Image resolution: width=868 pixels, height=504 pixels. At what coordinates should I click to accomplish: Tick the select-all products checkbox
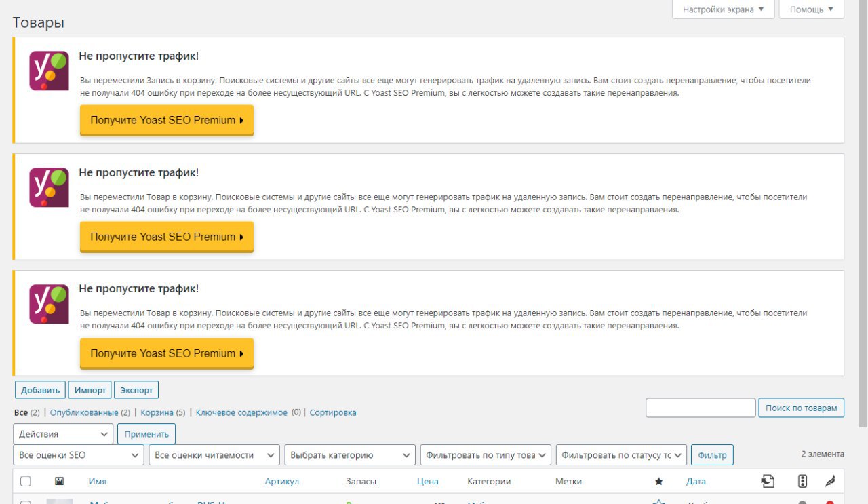click(26, 482)
